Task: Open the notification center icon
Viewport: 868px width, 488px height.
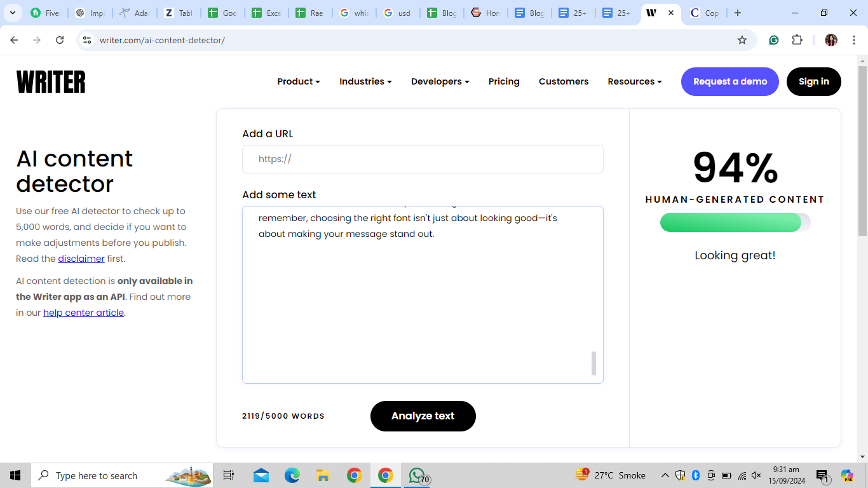Action: tap(823, 475)
